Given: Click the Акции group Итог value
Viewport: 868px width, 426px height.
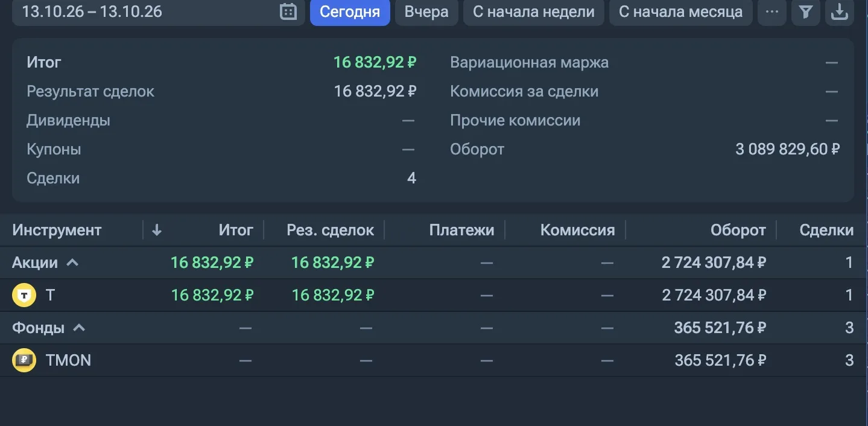Looking at the screenshot, I should point(212,262).
